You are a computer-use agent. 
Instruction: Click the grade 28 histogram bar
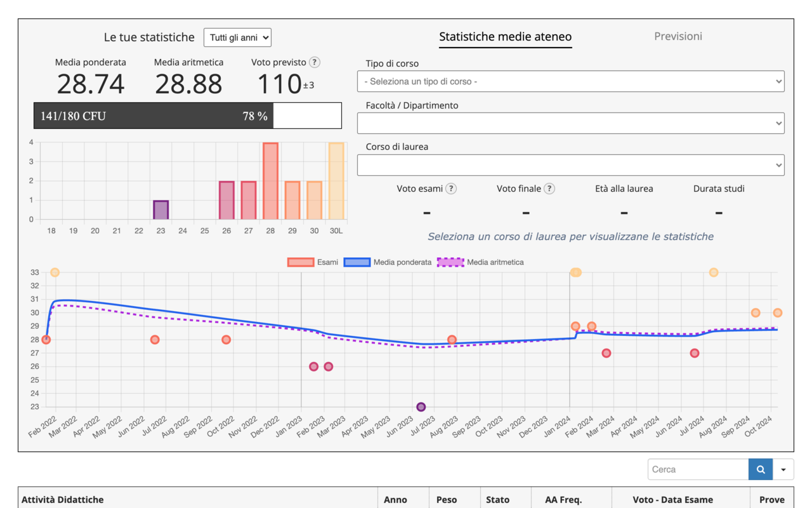270,181
